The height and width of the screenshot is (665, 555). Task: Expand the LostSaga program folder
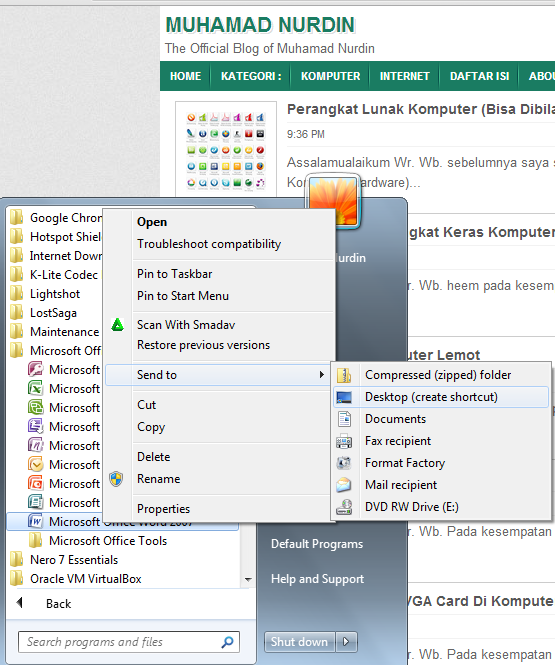pyautogui.click(x=55, y=313)
